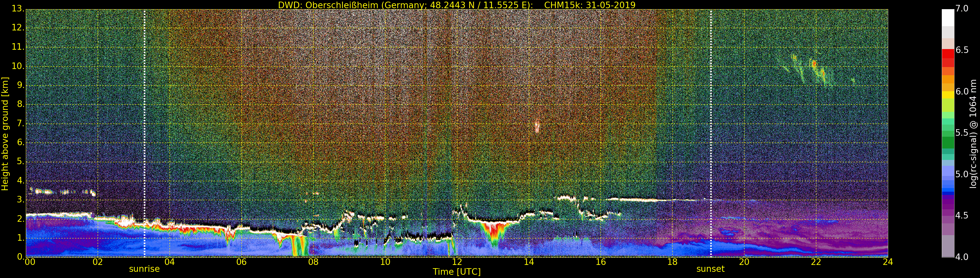Click the '9.' height tick label
This screenshot has height=278, width=980.
click(x=20, y=85)
